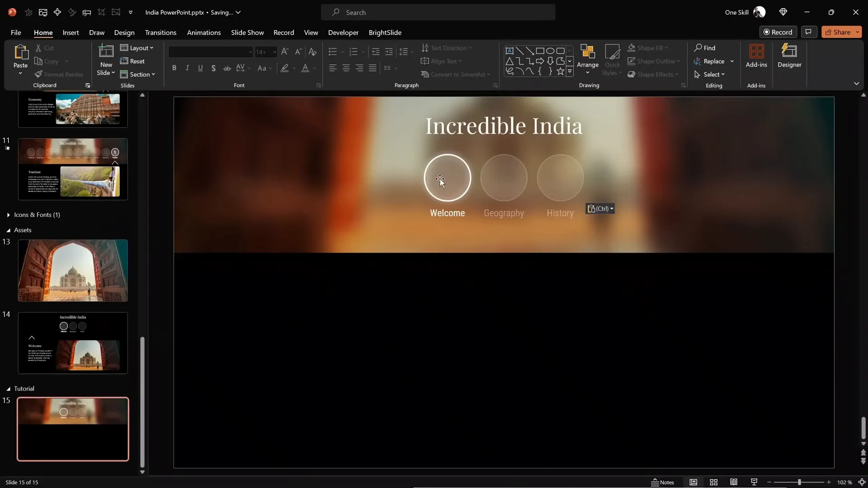The width and height of the screenshot is (868, 488).
Task: Open the Add-ins gallery icon
Action: 756,52
